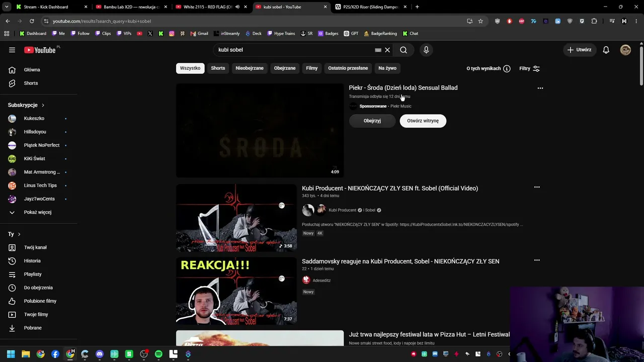644x362 pixels.
Task: Open the 'Saddamovsky reaguje na Kubi Producent' title
Action: (x=400, y=261)
